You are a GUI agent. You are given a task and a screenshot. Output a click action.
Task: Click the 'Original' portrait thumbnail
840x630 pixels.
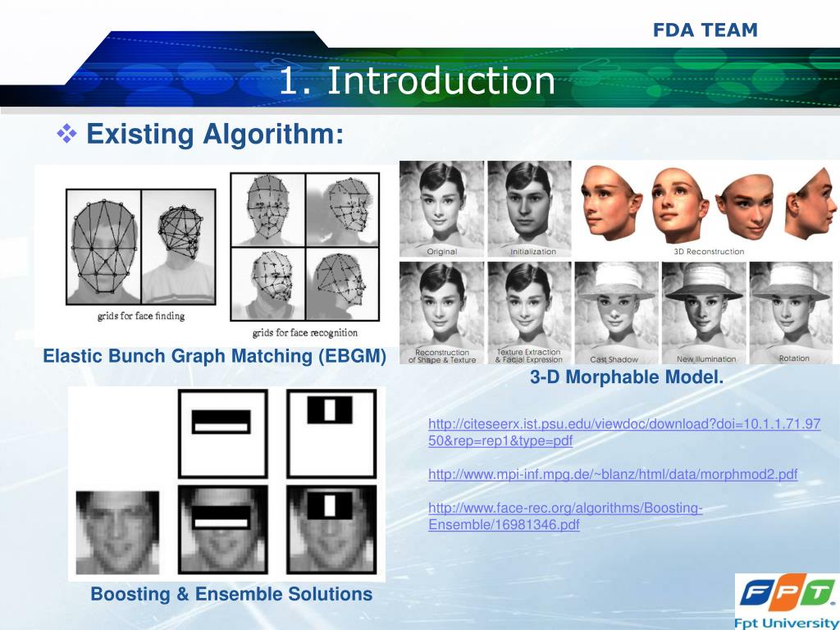coord(441,208)
